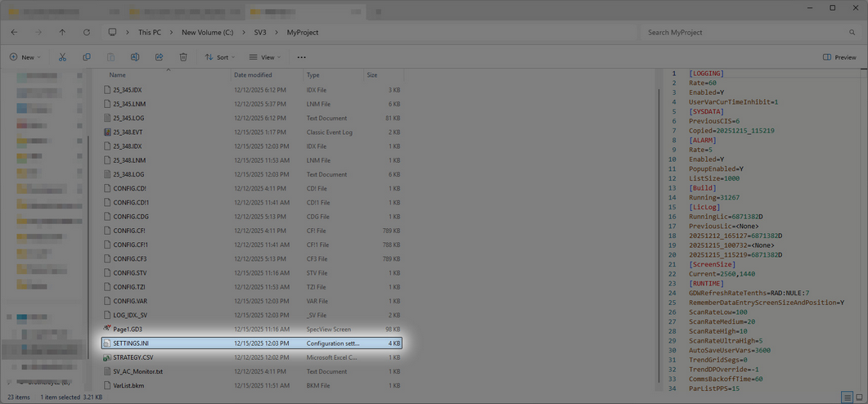Click the Copy icon in toolbar
Image resolution: width=868 pixels, height=404 pixels.
click(87, 57)
